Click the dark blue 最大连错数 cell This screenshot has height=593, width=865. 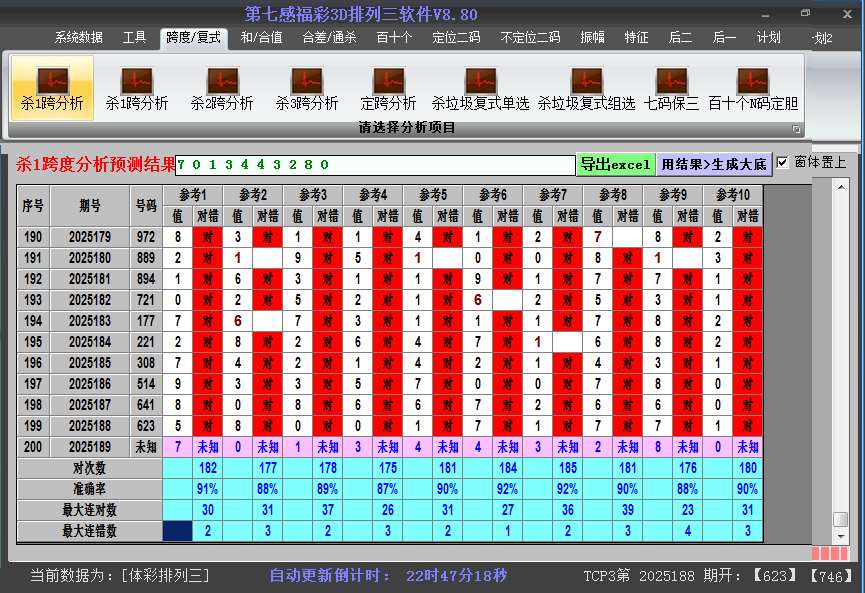click(178, 531)
